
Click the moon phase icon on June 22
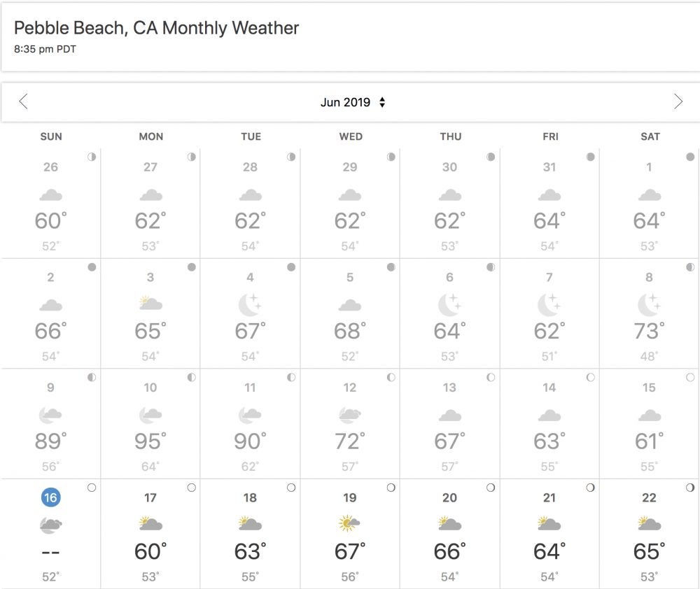pyautogui.click(x=690, y=488)
